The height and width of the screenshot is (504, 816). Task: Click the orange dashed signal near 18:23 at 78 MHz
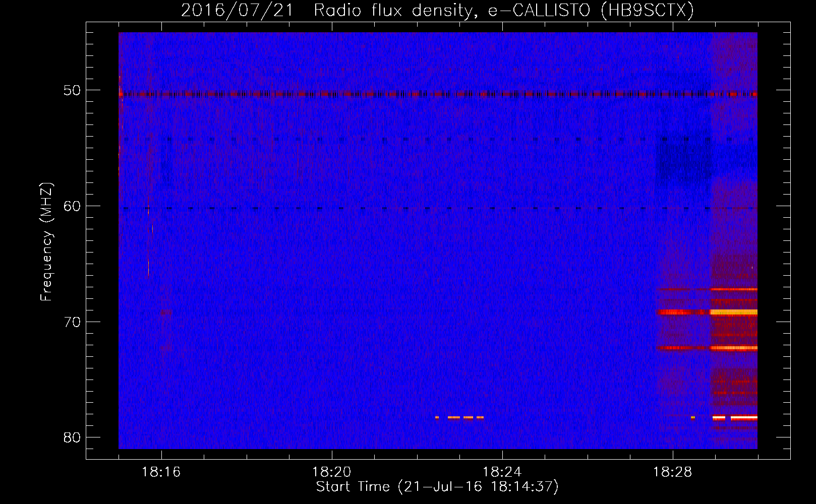coord(459,417)
